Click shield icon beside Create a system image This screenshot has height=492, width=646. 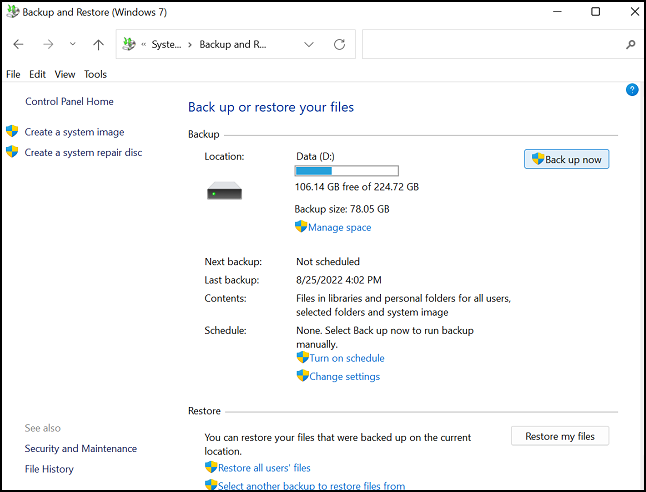[12, 131]
